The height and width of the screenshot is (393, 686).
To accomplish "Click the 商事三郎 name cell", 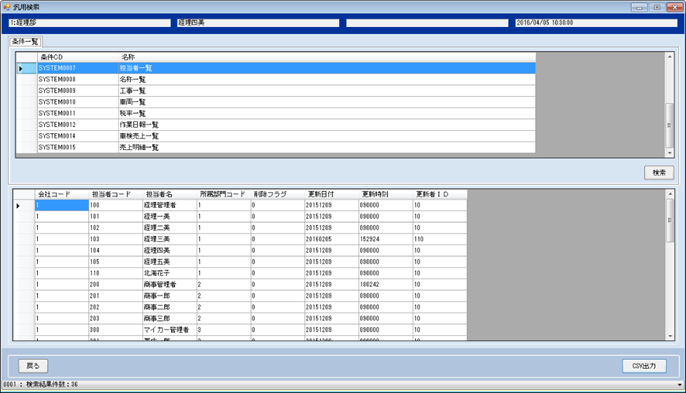I will (169, 319).
